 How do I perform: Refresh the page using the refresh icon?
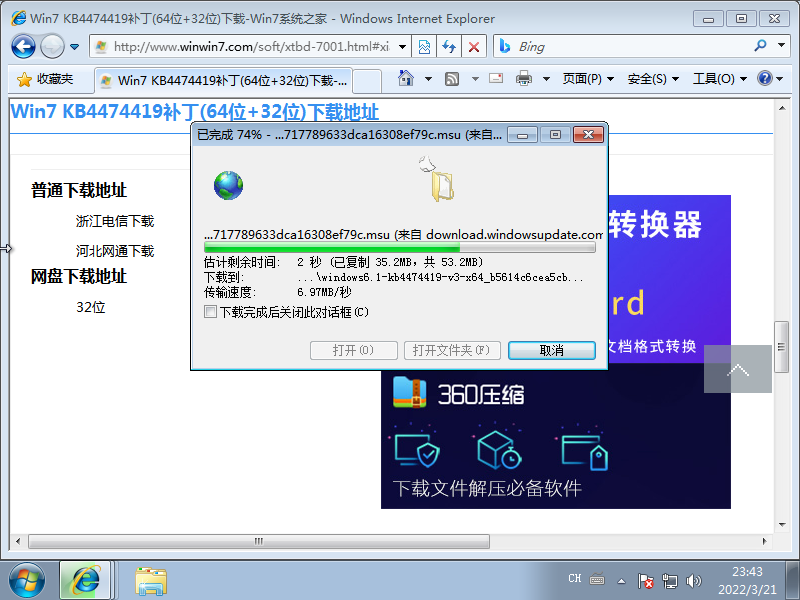coord(447,47)
